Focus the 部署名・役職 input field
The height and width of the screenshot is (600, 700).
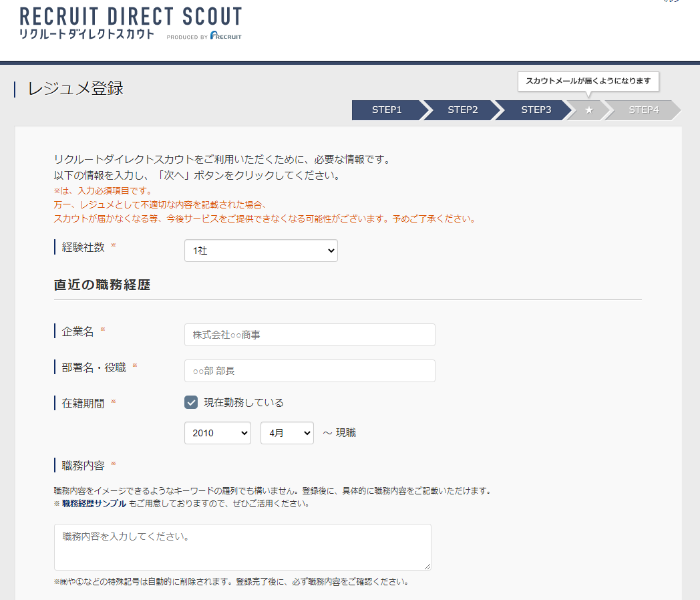click(x=310, y=371)
